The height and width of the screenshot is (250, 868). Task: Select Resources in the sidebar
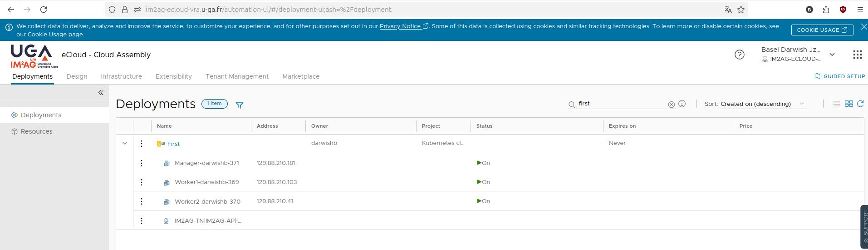pos(36,131)
